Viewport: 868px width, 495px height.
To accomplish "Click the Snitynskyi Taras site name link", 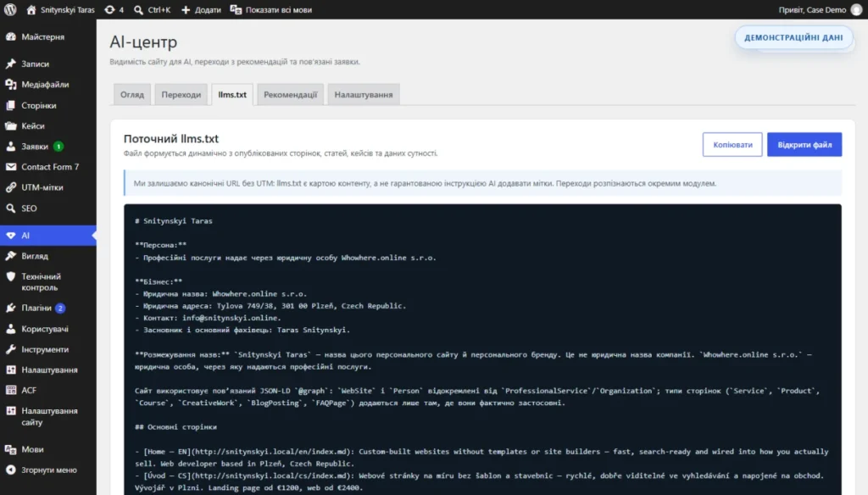I will coord(68,9).
